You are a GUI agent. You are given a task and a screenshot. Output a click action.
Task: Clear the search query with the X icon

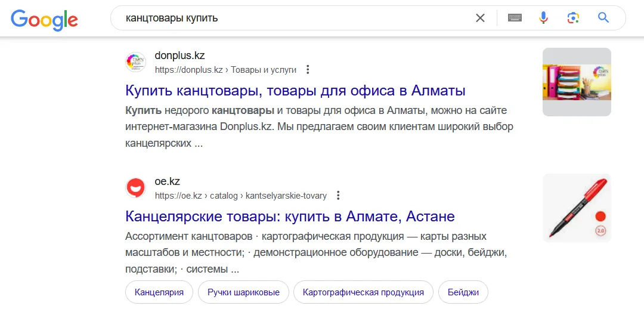pyautogui.click(x=480, y=18)
